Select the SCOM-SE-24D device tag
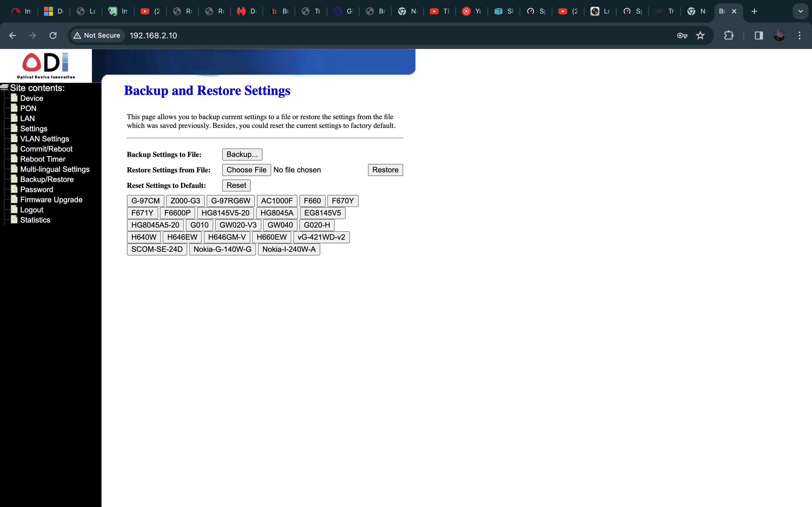 click(156, 249)
